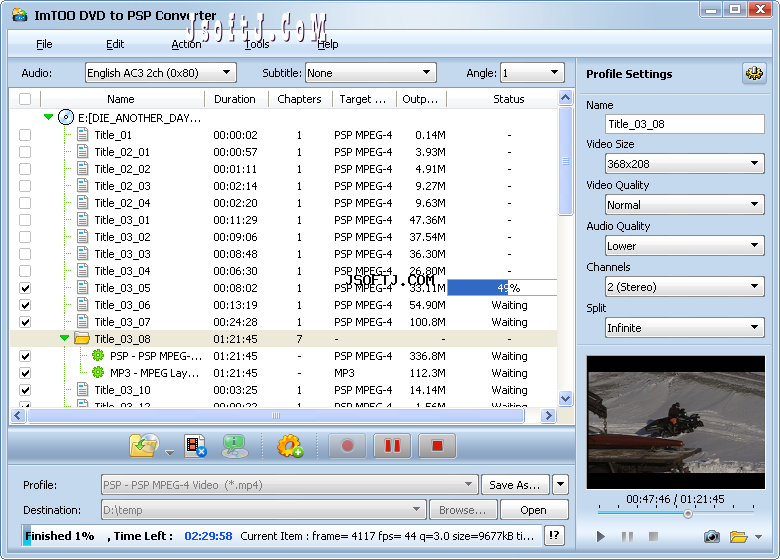
Task: Open the Split dropdown
Action: 685,328
